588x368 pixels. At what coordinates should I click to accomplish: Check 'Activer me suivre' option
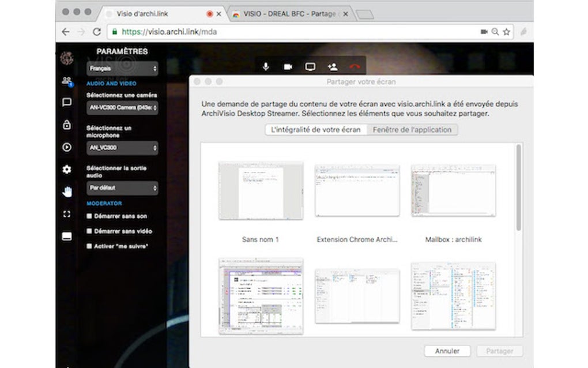pos(89,247)
